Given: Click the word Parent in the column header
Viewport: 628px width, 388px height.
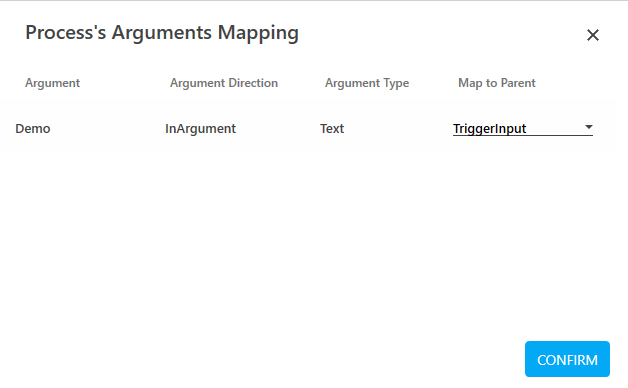Looking at the screenshot, I should pyautogui.click(x=518, y=83).
